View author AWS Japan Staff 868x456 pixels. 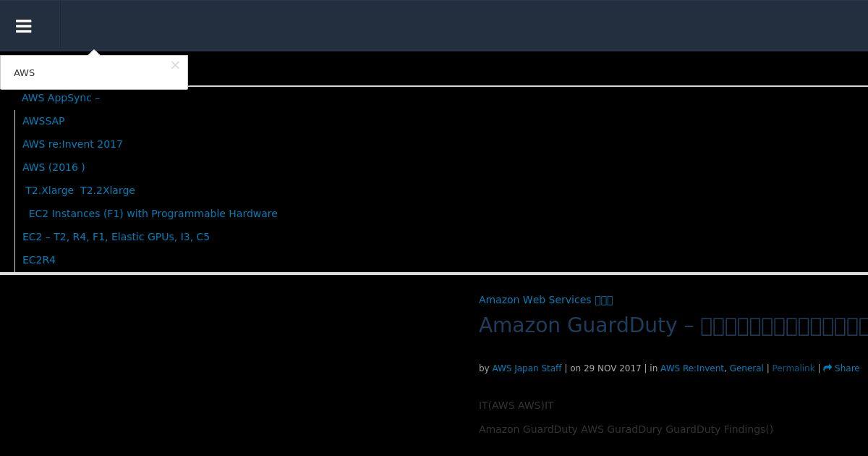527,368
